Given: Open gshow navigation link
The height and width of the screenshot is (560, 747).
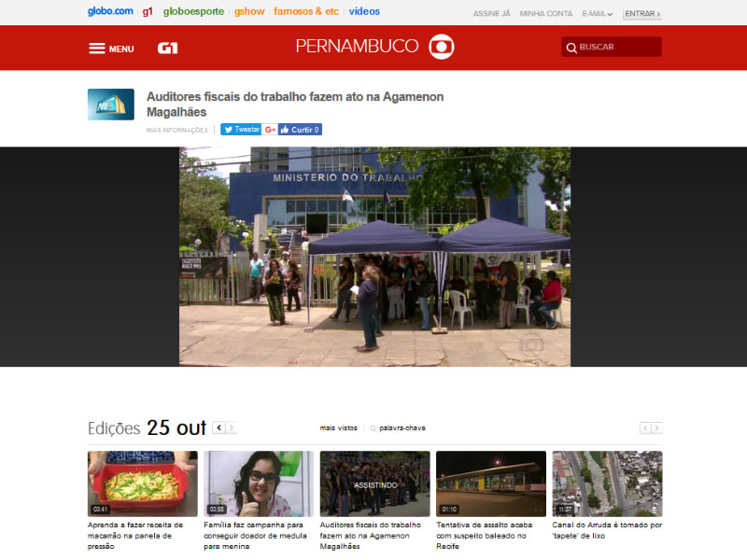Looking at the screenshot, I should point(249,11).
